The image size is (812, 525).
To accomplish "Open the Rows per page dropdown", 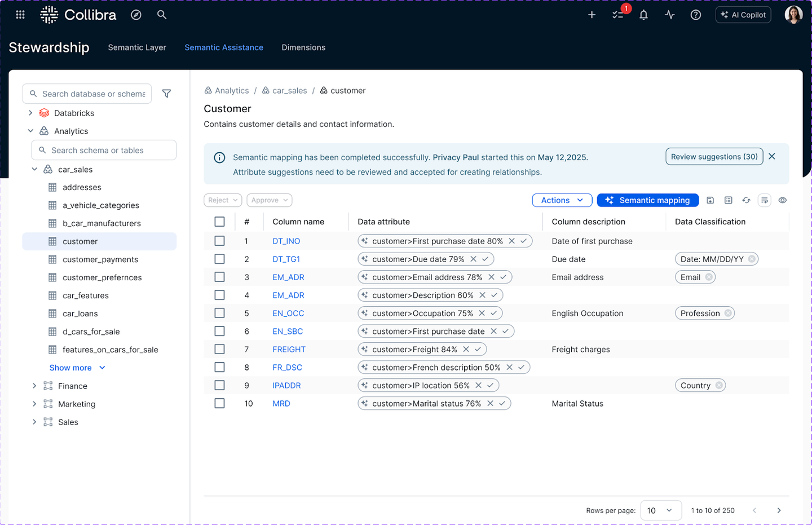I will click(x=660, y=510).
